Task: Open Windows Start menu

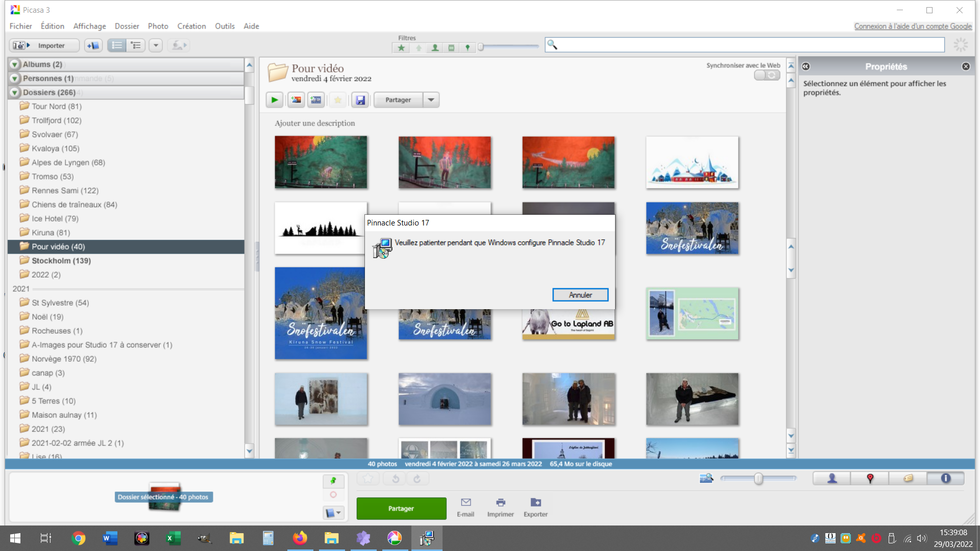Action: [15, 538]
